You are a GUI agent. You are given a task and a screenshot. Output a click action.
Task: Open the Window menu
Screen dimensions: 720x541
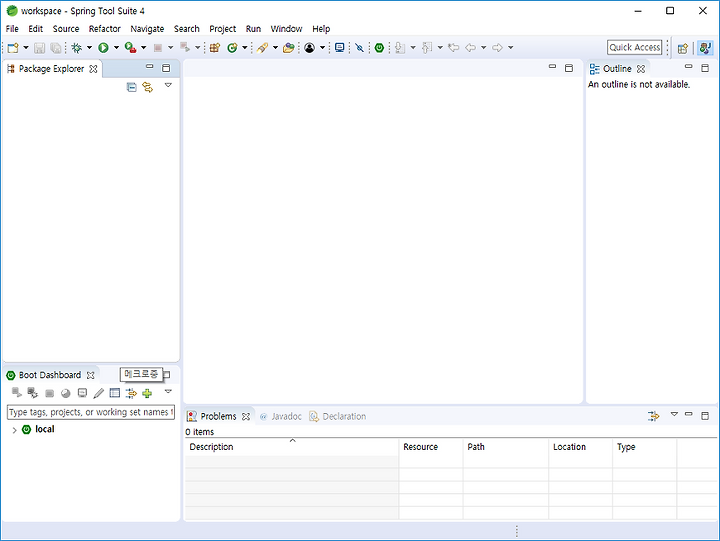(286, 28)
